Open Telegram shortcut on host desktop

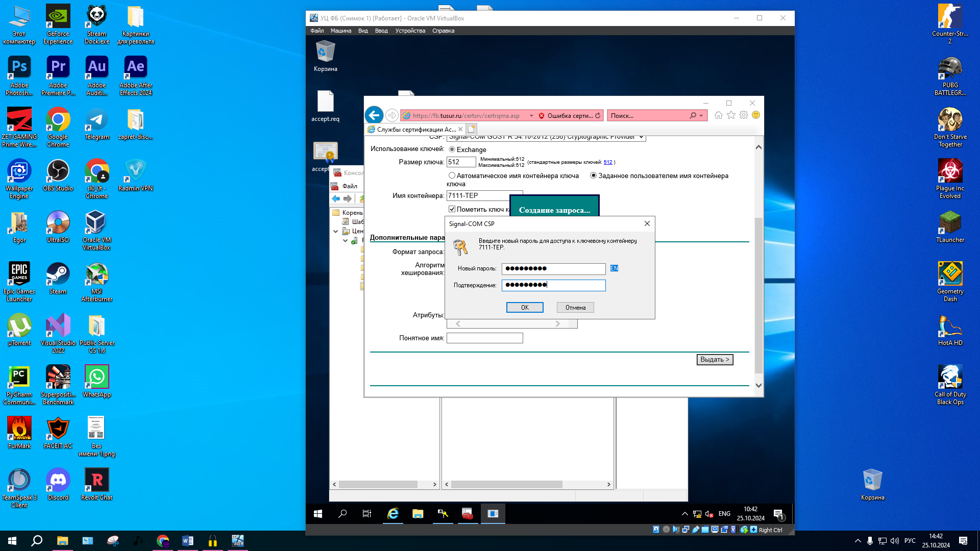click(x=96, y=123)
